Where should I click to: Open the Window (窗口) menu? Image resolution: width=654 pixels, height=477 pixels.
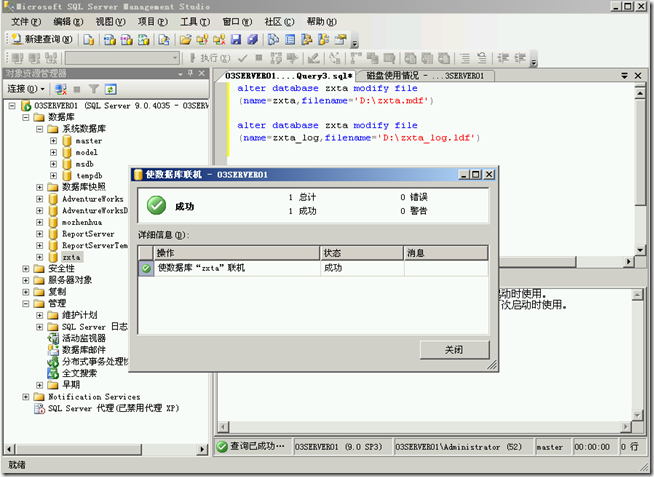point(237,22)
